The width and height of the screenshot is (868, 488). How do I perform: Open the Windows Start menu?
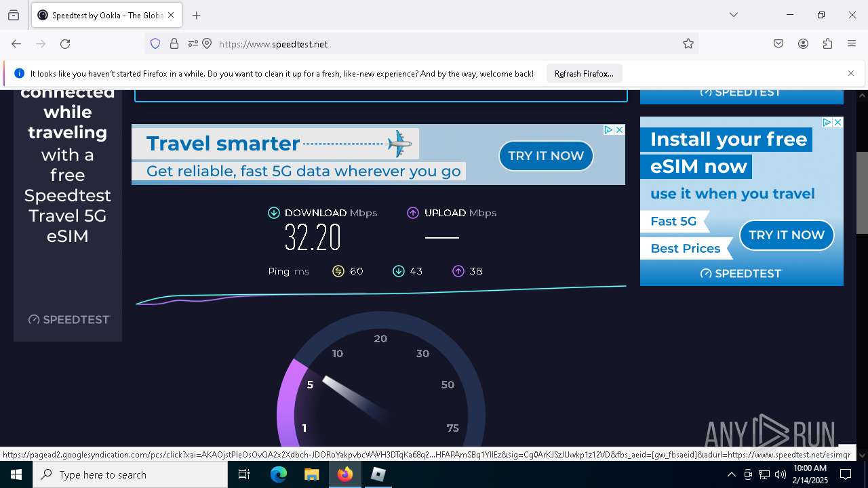click(16, 474)
